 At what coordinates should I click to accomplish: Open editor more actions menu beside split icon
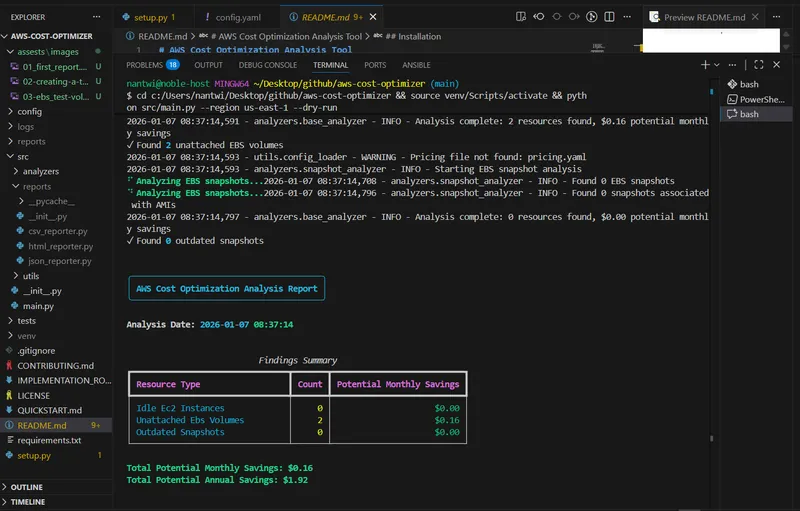point(627,17)
